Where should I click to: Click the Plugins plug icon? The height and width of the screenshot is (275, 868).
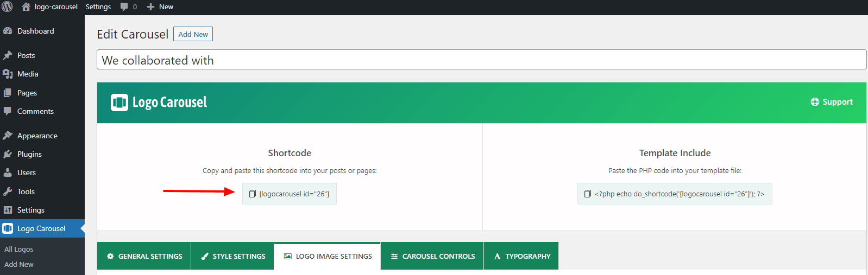(8, 154)
